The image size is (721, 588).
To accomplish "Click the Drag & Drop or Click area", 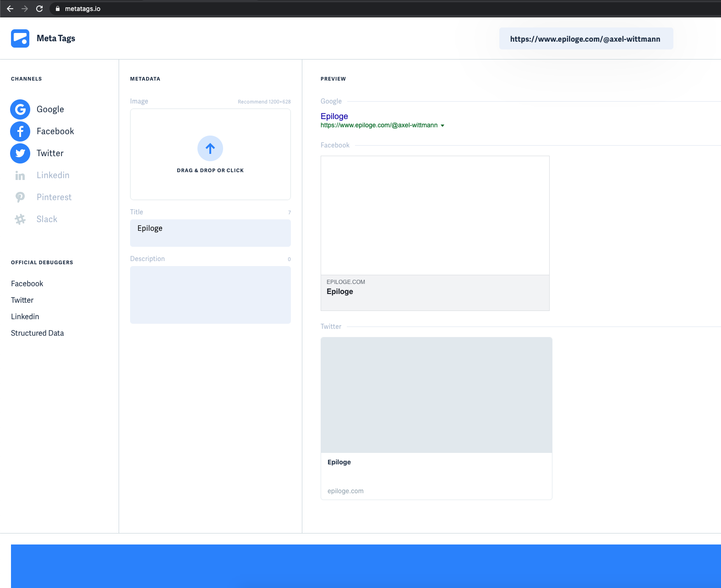I will (210, 154).
